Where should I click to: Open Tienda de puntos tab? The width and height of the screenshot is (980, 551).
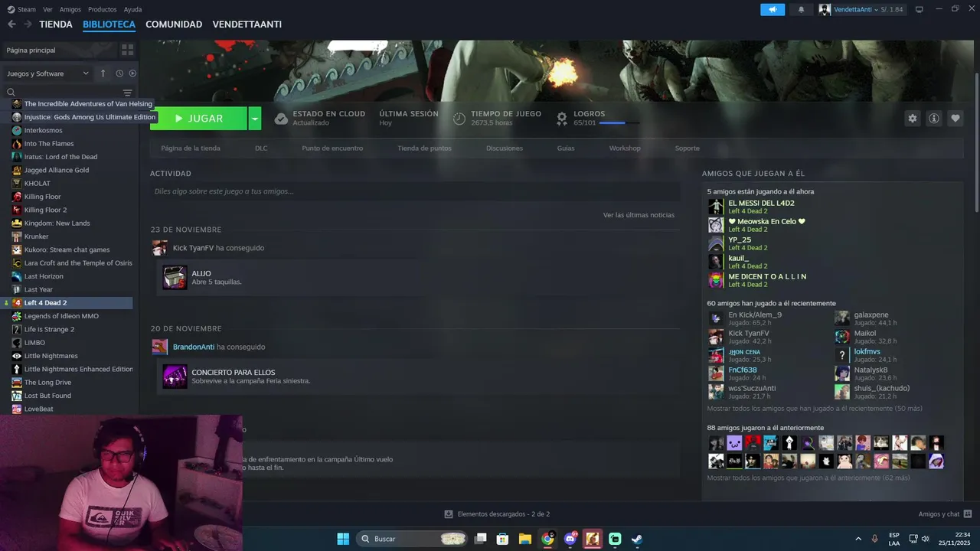pos(424,148)
